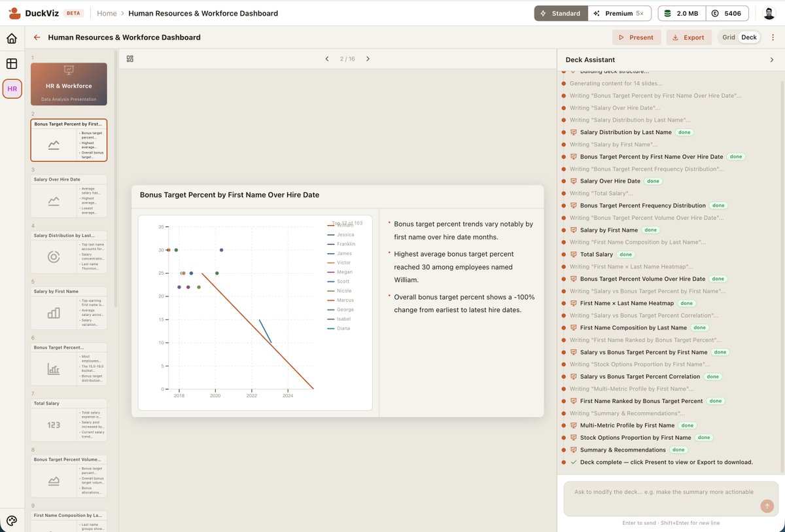Click Salary vs Bonus Target Percent Correlation icon
785x532 pixels.
pos(574,377)
